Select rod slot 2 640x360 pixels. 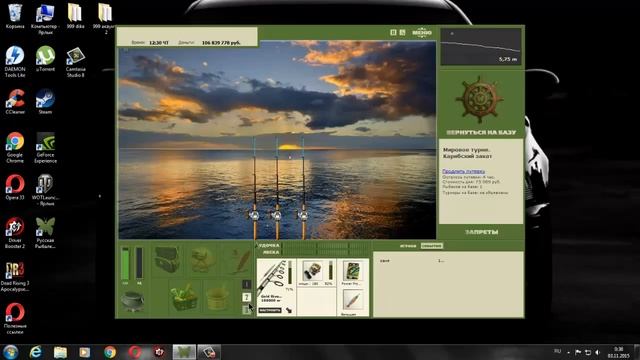(247, 297)
